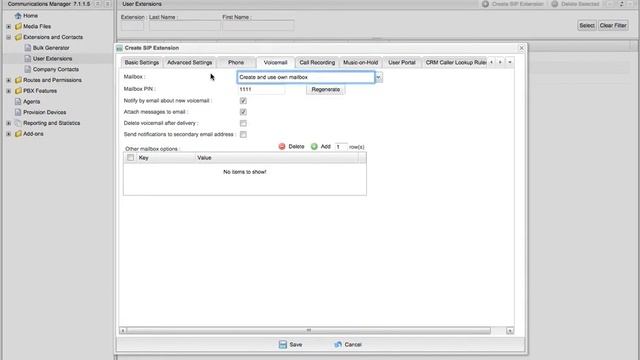Screen dimensions: 640x360
Task: Click the Clear Filter button
Action: pyautogui.click(x=613, y=25)
